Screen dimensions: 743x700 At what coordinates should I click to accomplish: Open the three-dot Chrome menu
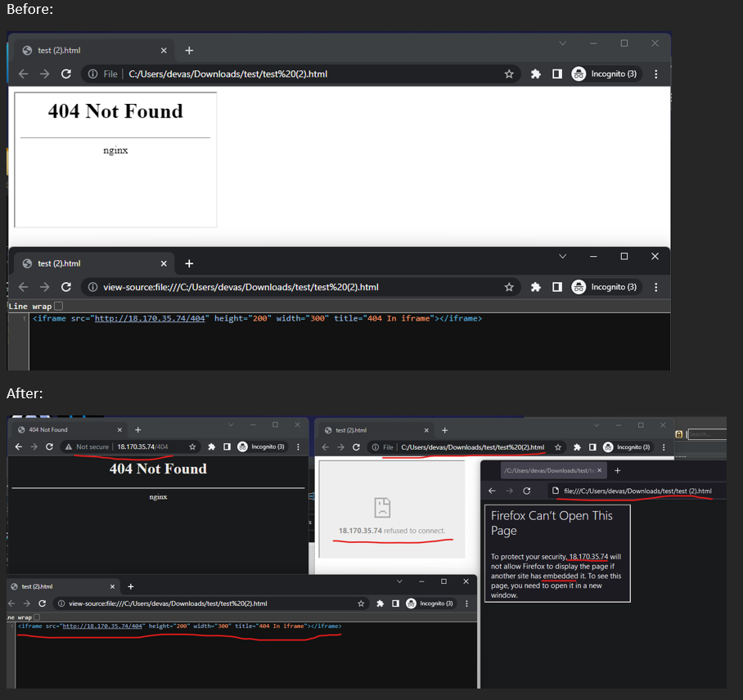655,74
